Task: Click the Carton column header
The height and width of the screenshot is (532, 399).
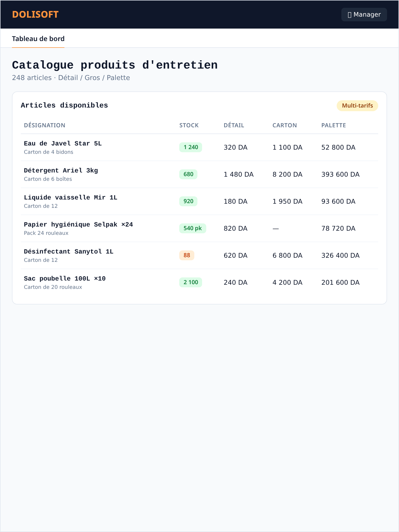Action: tap(284, 125)
